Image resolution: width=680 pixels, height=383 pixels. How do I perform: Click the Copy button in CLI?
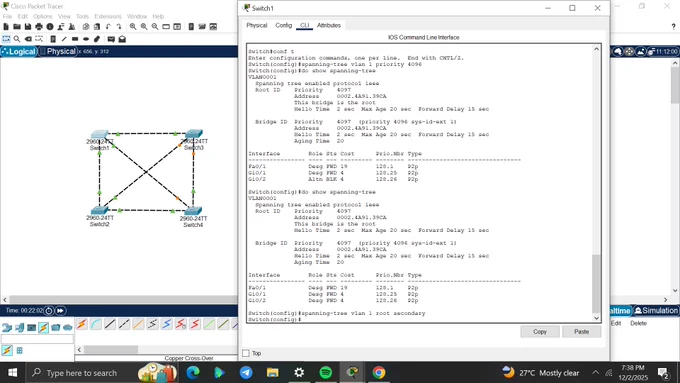[x=540, y=332]
